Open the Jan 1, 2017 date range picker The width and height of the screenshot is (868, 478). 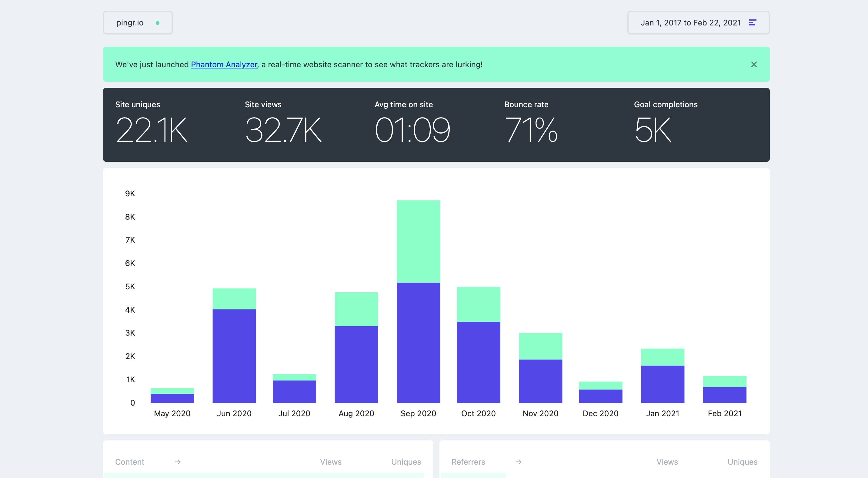pyautogui.click(x=690, y=23)
